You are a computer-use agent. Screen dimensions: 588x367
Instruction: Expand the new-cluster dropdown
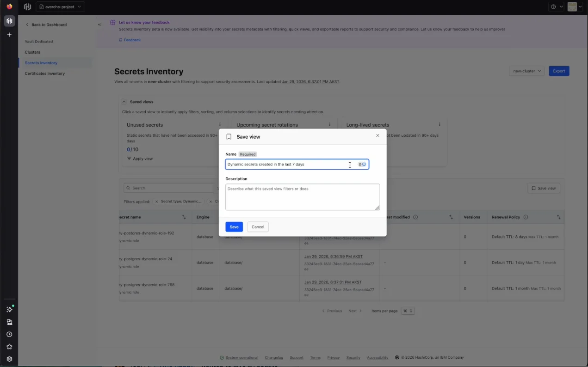coord(526,71)
